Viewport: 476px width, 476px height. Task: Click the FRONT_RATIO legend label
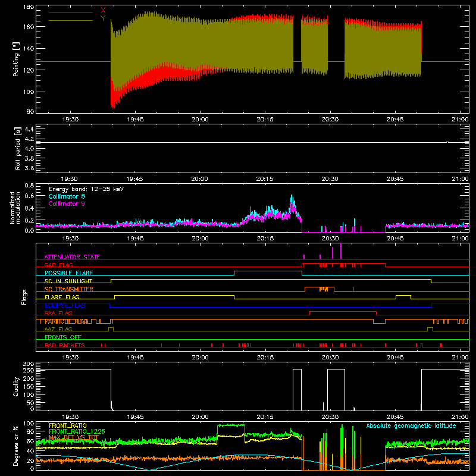pyautogui.click(x=68, y=425)
